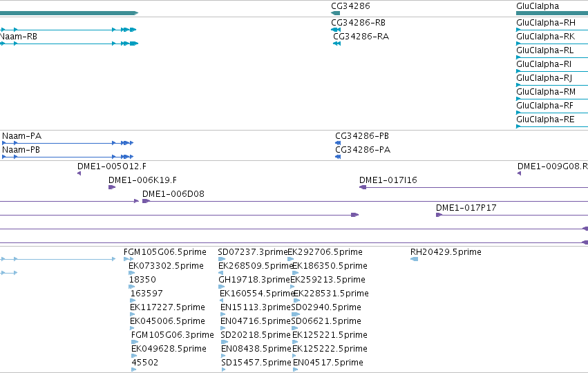Select transcript GluClalpha-RL
The width and height of the screenshot is (588, 373).
tap(545, 50)
